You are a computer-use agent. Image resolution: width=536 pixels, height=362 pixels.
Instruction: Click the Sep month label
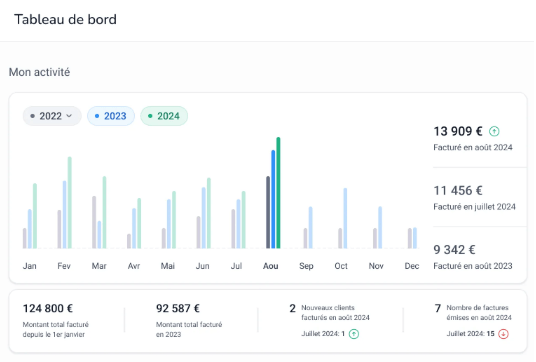(x=306, y=266)
